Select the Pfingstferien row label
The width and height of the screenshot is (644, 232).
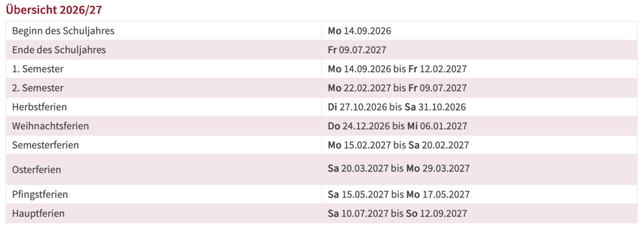[40, 194]
